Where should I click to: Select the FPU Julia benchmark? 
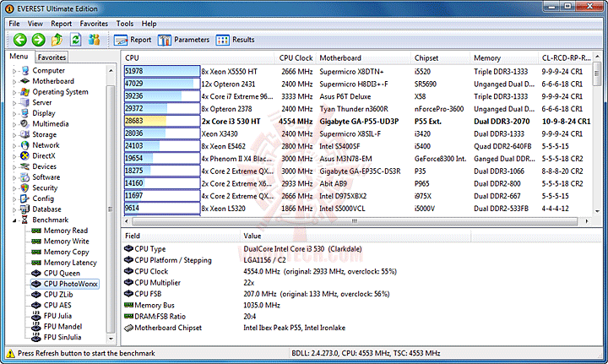click(57, 316)
